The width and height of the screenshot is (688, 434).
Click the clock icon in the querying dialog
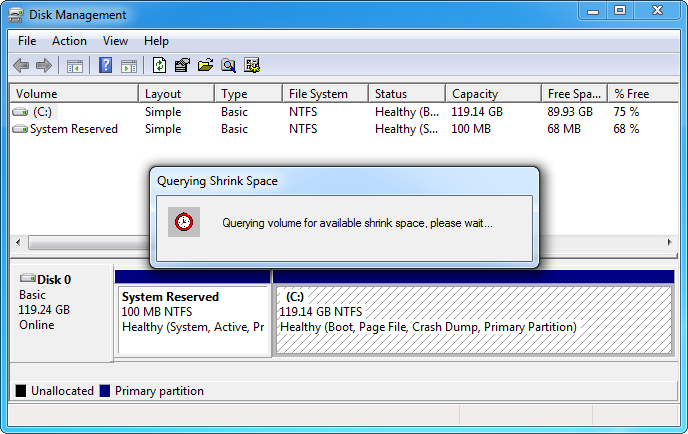click(x=184, y=222)
